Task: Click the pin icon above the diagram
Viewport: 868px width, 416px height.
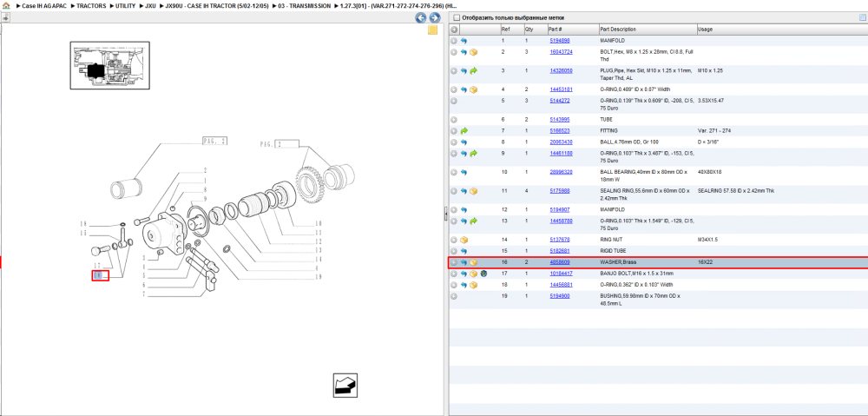Action: (5, 17)
